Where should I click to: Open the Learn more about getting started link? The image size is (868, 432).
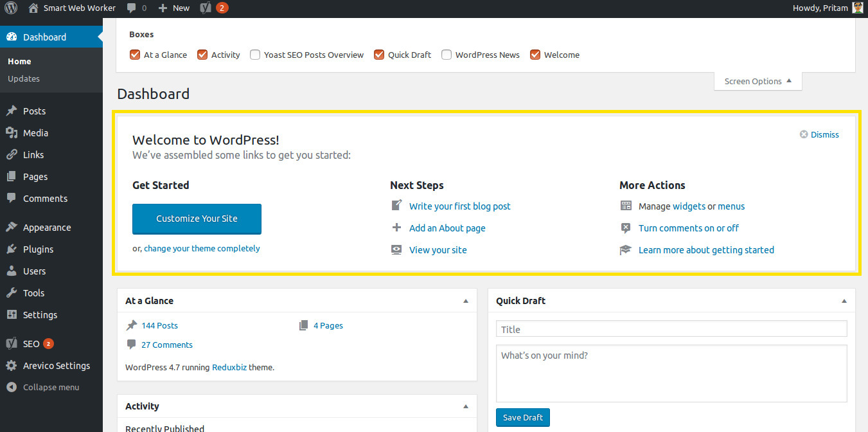click(706, 249)
